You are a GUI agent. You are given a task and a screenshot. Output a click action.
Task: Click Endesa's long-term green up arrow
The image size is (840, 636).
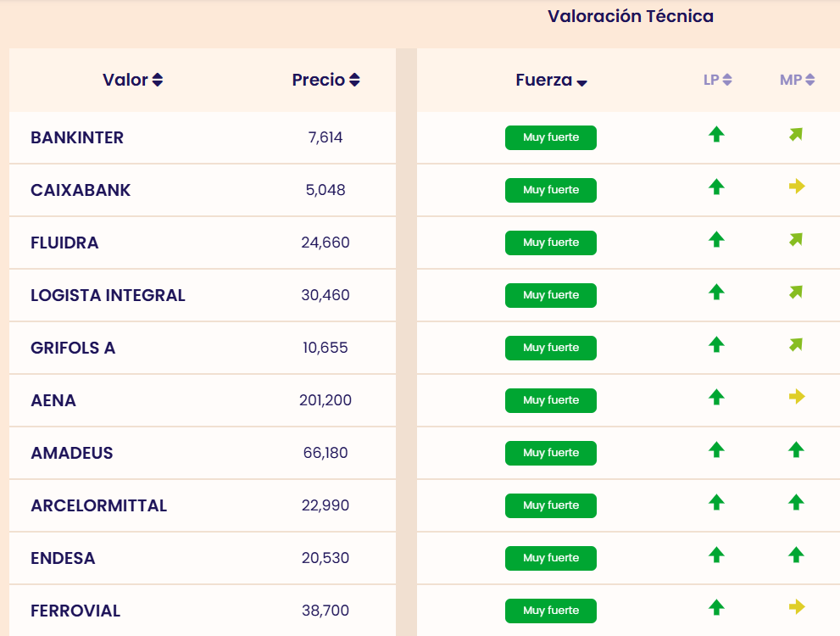[716, 555]
